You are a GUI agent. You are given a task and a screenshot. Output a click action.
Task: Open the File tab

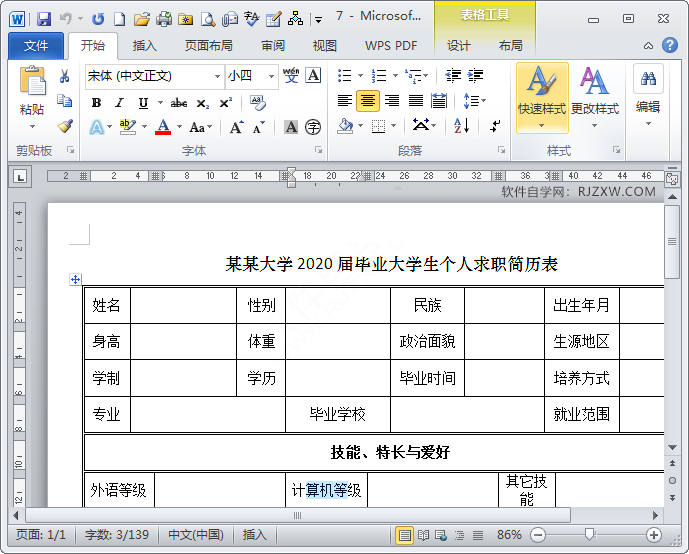point(36,45)
